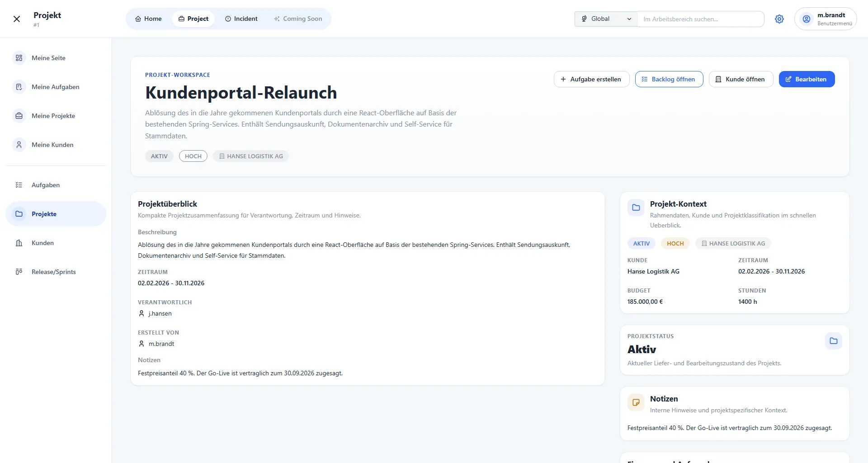Click the Stunden value 1400 h
The width and height of the screenshot is (868, 463).
(x=748, y=302)
